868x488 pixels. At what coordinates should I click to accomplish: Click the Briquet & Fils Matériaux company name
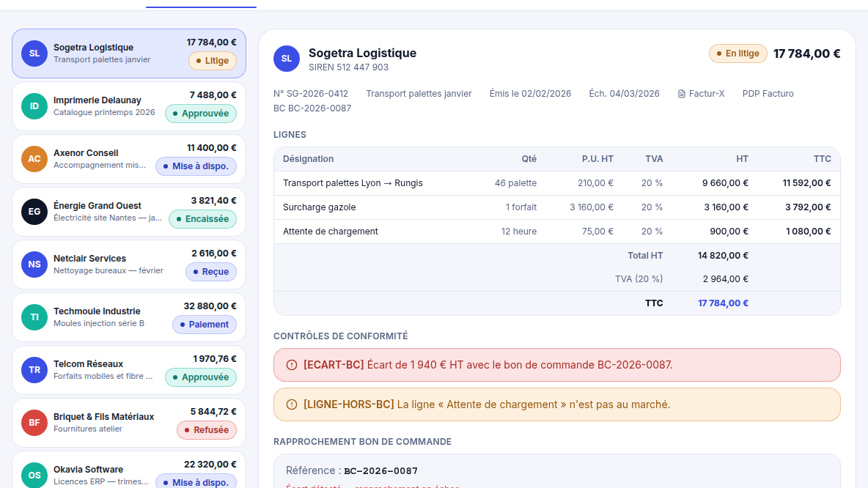pyautogui.click(x=103, y=417)
